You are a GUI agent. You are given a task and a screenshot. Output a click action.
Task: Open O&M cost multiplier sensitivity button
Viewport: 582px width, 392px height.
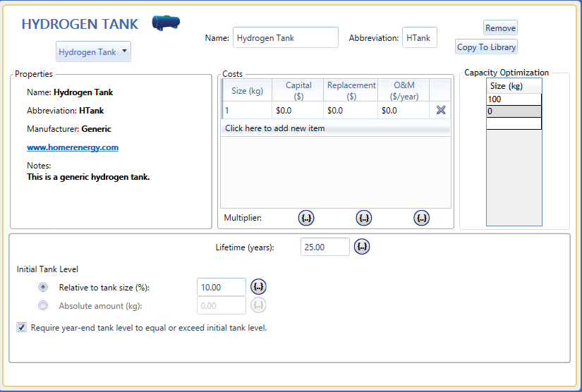[422, 218]
